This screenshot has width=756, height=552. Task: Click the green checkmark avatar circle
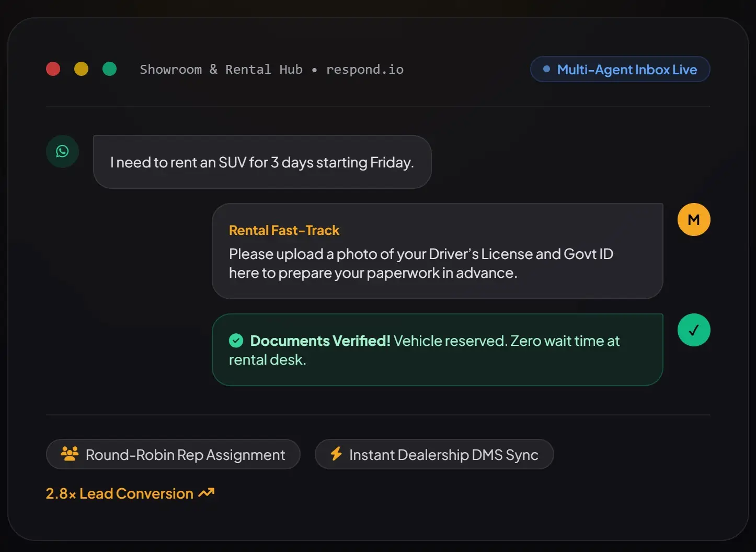point(694,330)
